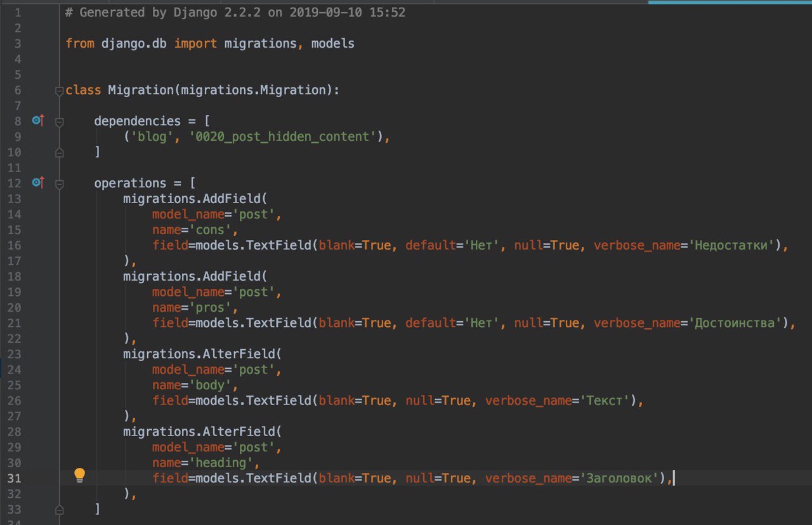Click default='Нет' on line 21

[452, 323]
